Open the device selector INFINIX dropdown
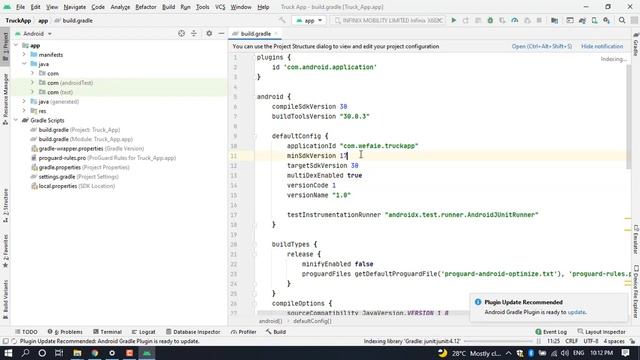640x360 pixels. point(388,20)
